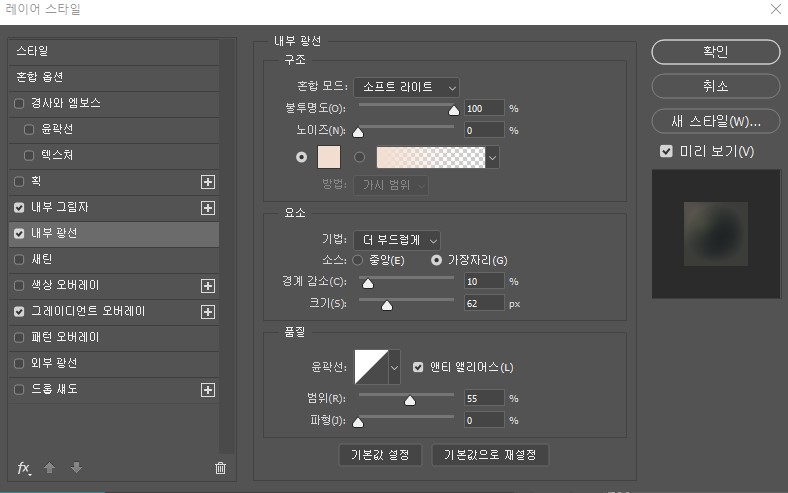The height and width of the screenshot is (493, 788).
Task: Click the 기본값으로 재설정 button
Action: tap(490, 455)
